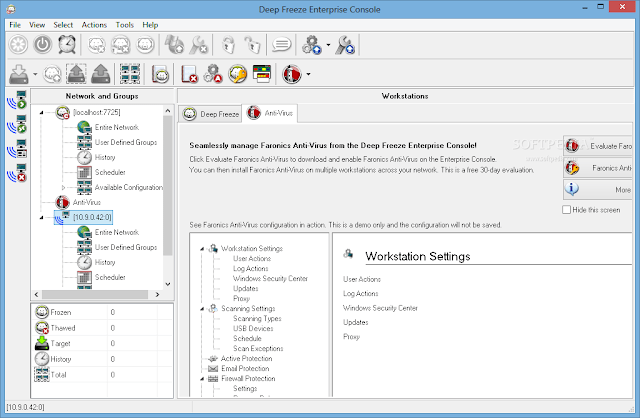Click the Reboot Frozen polar bear icon
The height and width of the screenshot is (418, 640).
tap(146, 44)
